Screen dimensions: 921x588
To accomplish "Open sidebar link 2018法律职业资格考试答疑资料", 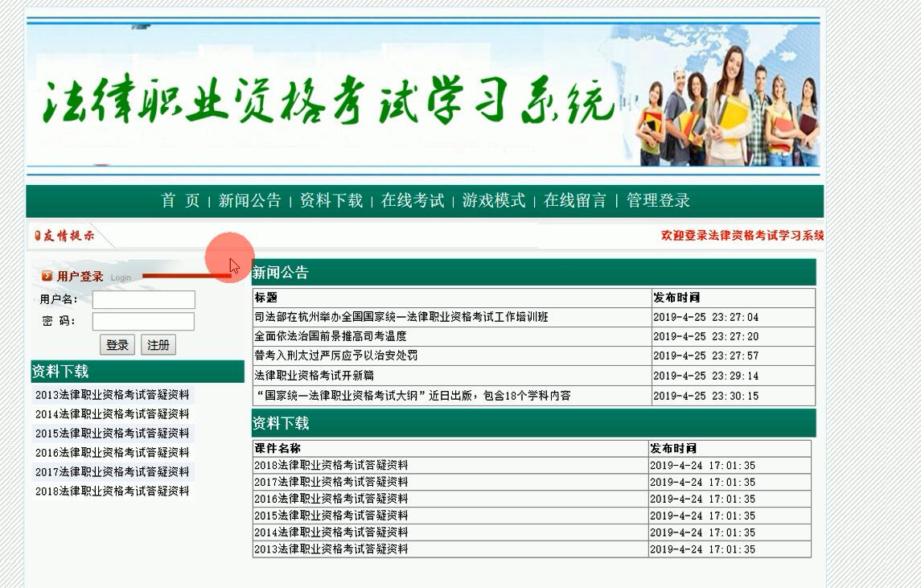I will (113, 491).
